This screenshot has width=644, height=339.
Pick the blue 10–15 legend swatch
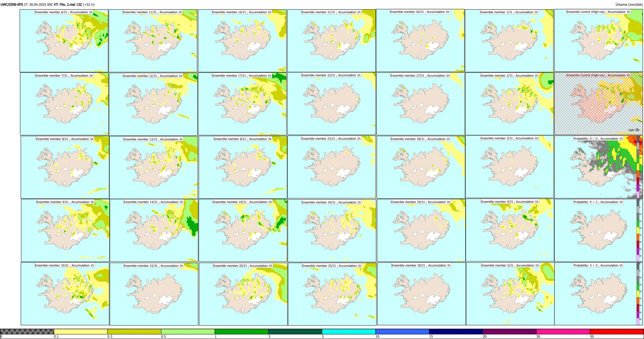pos(402,332)
